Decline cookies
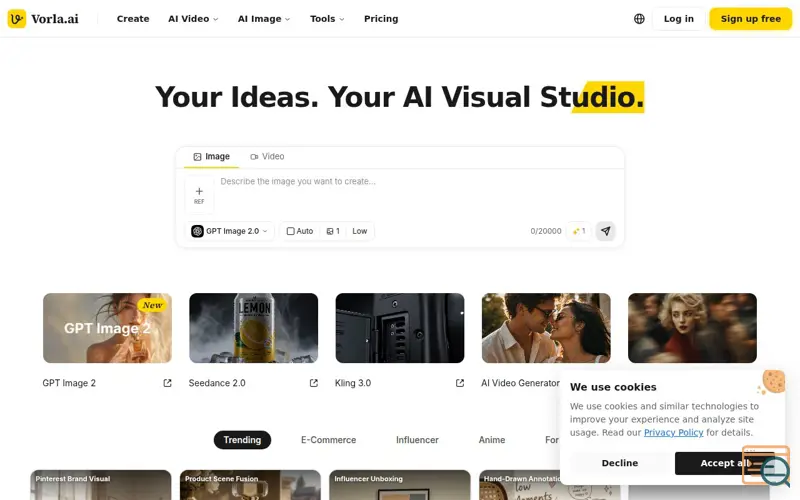 [619, 463]
